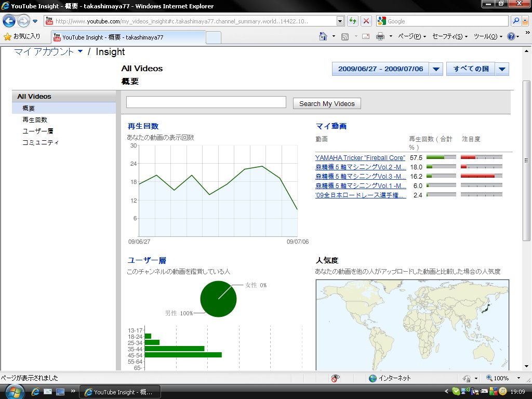
Task: Click the Print icon
Action: click(380, 36)
